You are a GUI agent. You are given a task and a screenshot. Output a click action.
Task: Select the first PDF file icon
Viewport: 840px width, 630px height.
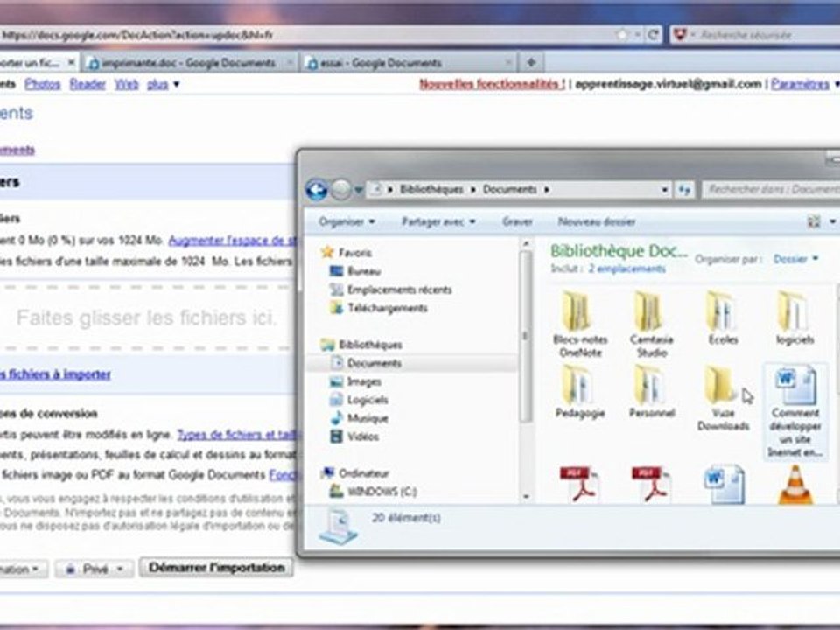579,484
